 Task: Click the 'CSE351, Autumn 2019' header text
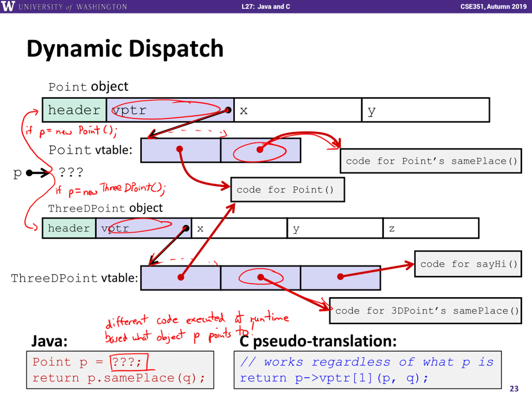point(494,6)
